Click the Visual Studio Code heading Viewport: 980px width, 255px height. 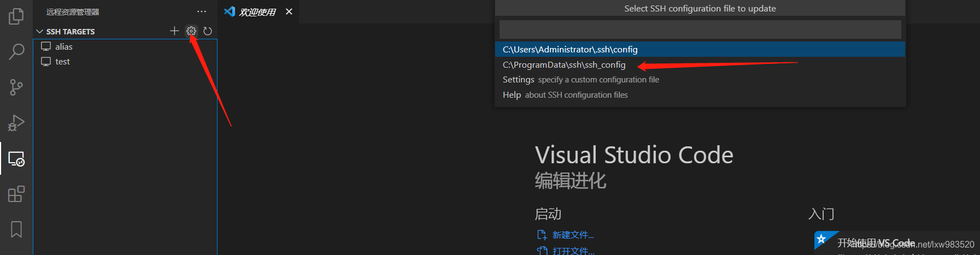[x=634, y=155]
